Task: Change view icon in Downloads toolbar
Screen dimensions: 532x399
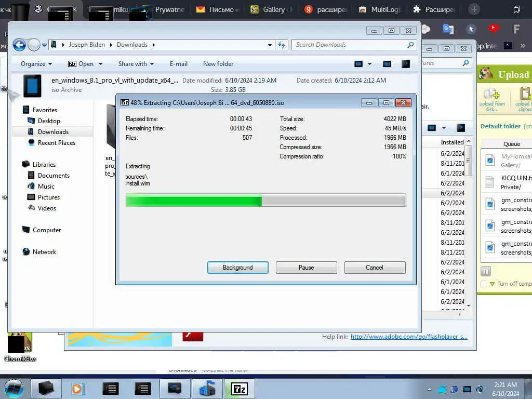Action: 358,64
